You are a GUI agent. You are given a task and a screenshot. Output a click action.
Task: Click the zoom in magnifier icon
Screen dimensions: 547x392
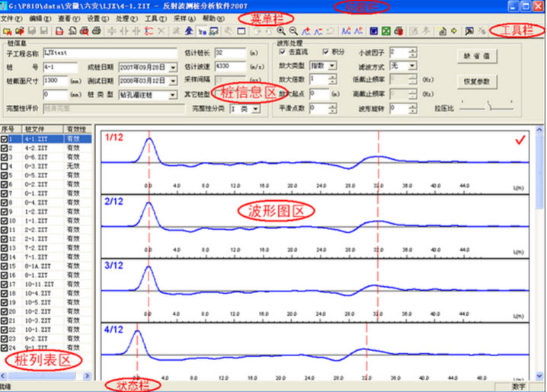(x=281, y=31)
